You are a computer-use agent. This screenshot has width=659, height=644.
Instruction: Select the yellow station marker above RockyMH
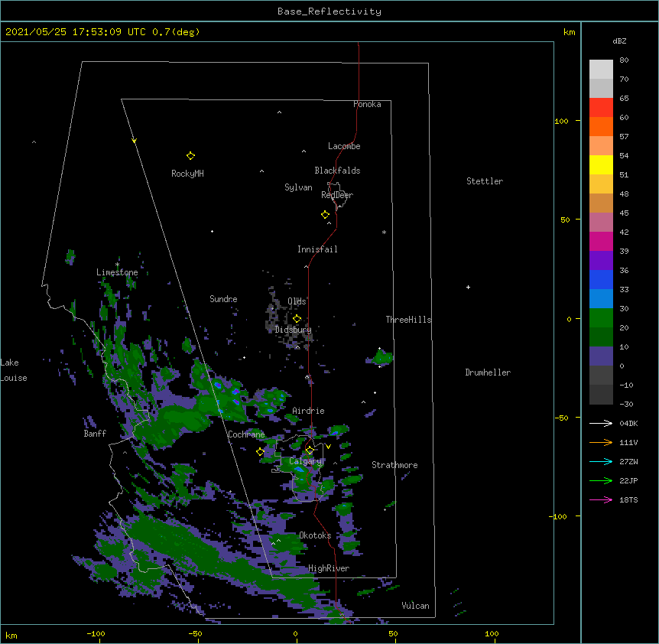click(x=190, y=156)
